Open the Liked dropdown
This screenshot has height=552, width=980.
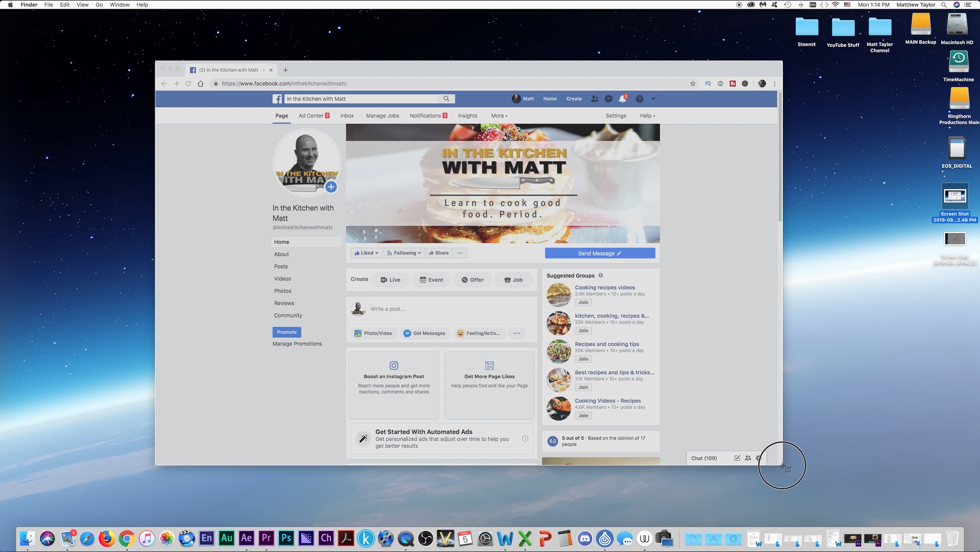[x=366, y=253]
